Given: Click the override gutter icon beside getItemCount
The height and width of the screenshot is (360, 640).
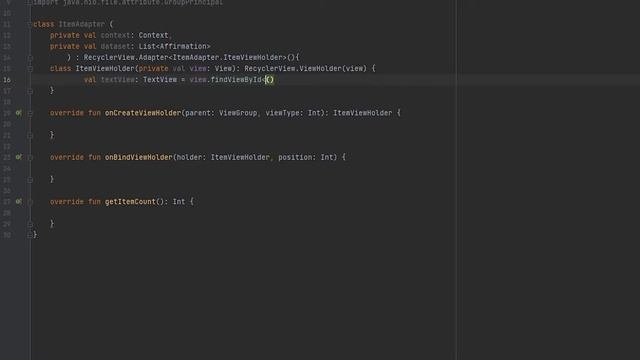Looking at the screenshot, I should coord(18,201).
